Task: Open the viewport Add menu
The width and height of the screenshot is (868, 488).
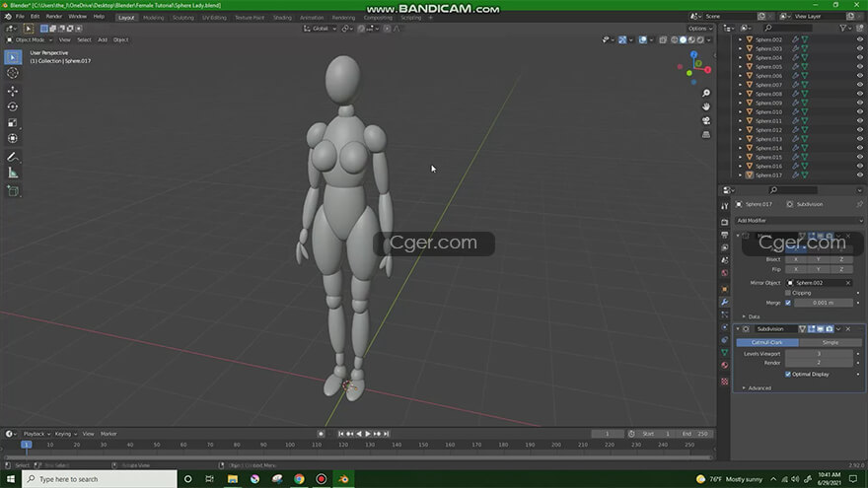Action: click(x=103, y=39)
